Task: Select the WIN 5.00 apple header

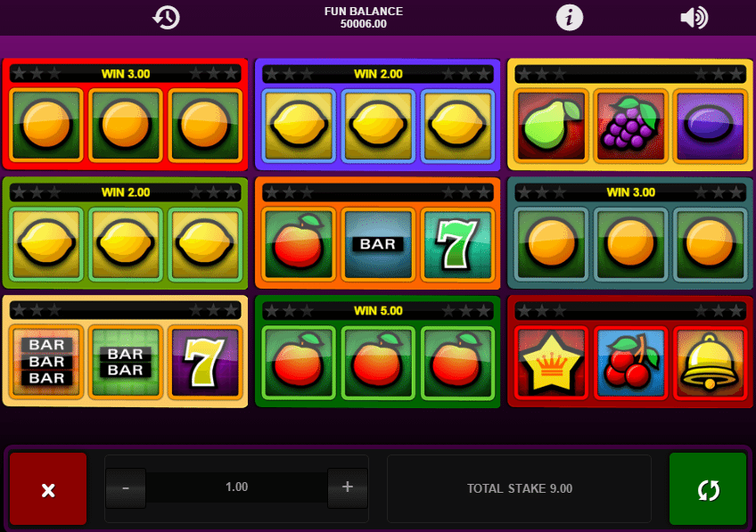Action: click(x=378, y=311)
